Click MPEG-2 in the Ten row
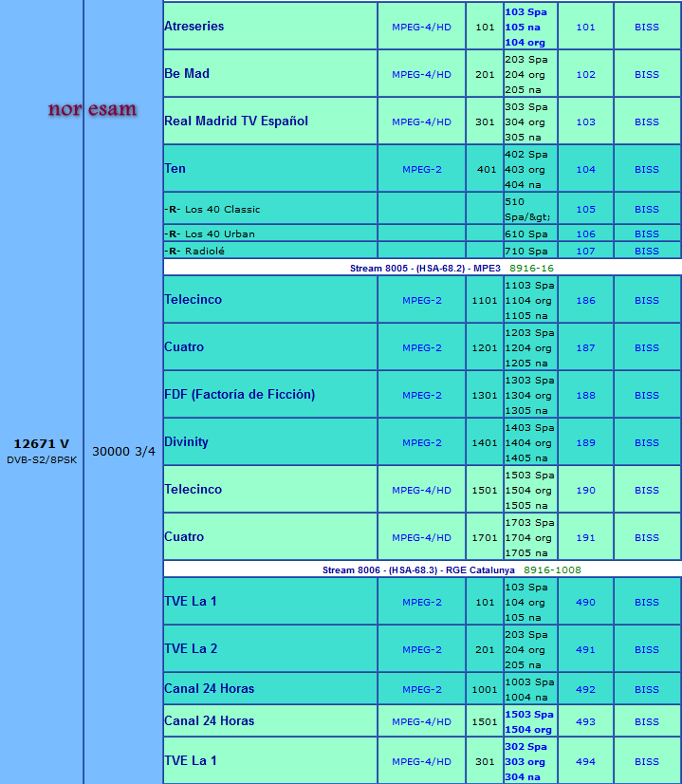682x784 pixels. click(x=422, y=170)
